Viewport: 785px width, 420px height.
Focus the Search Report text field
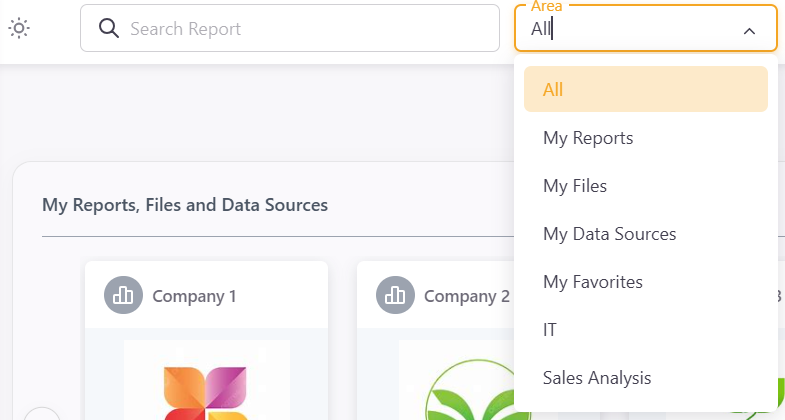pos(300,28)
